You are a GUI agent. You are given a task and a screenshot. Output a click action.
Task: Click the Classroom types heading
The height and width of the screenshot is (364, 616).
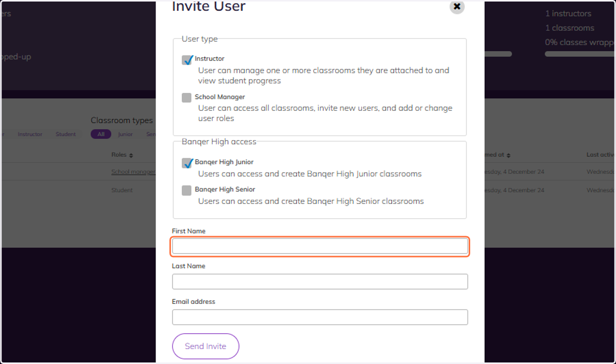click(122, 120)
